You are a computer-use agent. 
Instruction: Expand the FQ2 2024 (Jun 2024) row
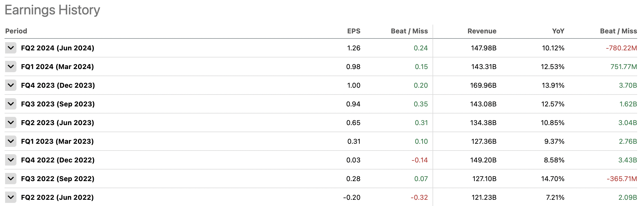click(11, 48)
